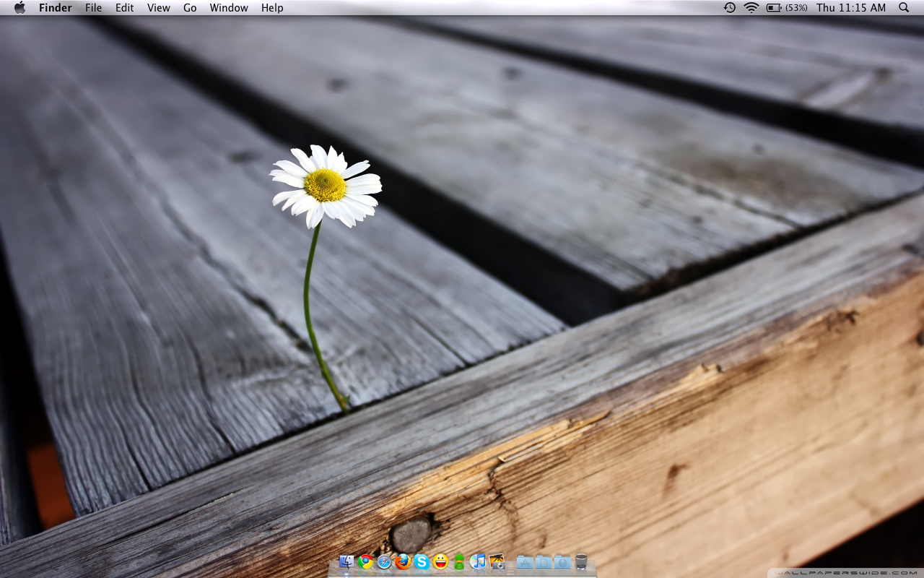Open Spotlight search magnifier
Image resolution: width=924 pixels, height=578 pixels.
pos(904,7)
